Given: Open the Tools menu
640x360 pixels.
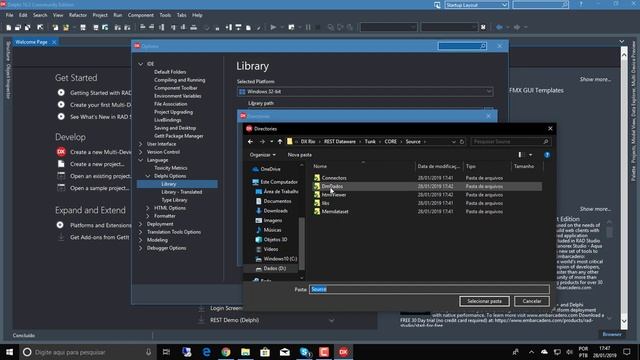Looking at the screenshot, I should click(165, 15).
